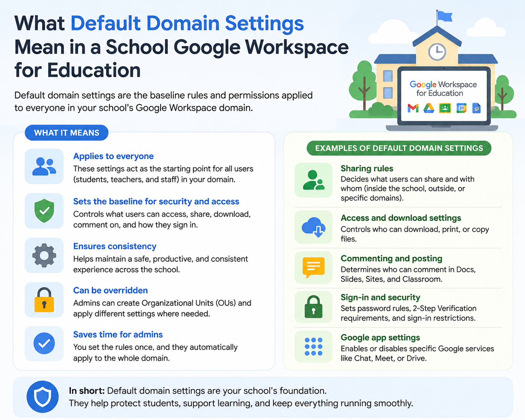
Task: Click the Google Calendar icon on the laptop
Action: click(461, 108)
